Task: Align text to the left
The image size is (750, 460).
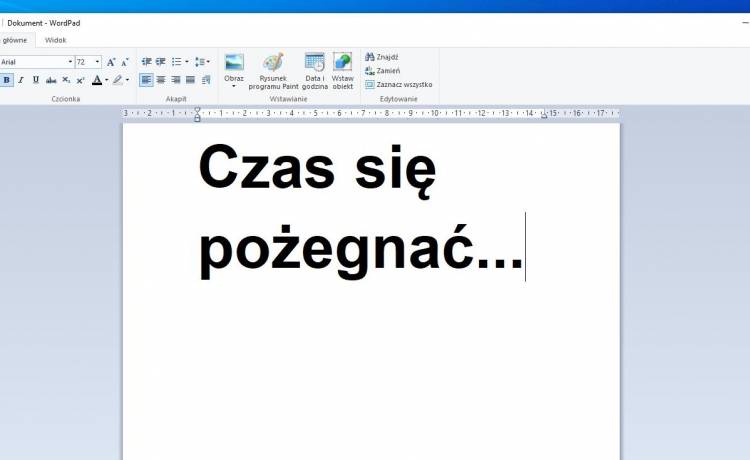Action: (x=146, y=80)
